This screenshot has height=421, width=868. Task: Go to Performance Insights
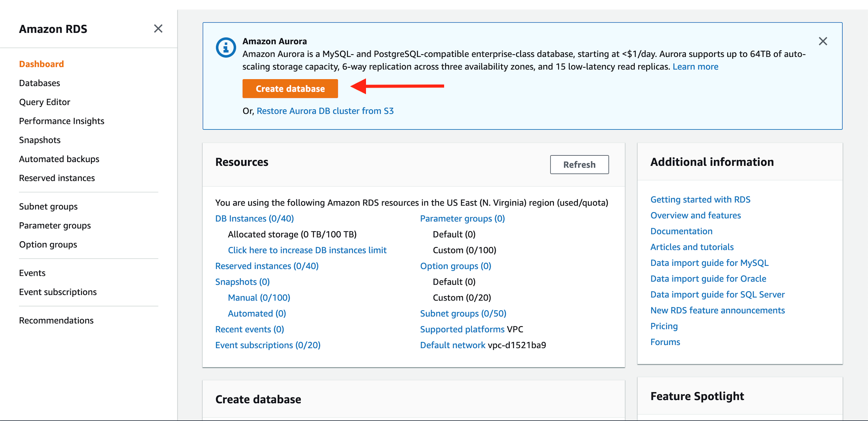click(x=61, y=121)
